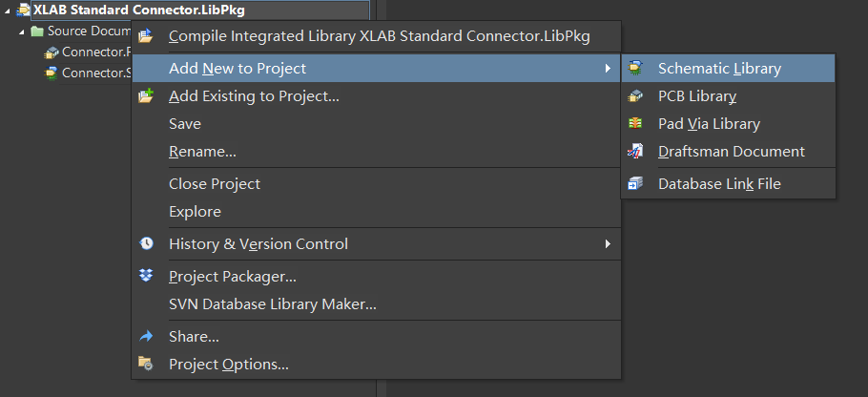Click the Pad Via Library icon
The width and height of the screenshot is (868, 397).
pyautogui.click(x=636, y=124)
